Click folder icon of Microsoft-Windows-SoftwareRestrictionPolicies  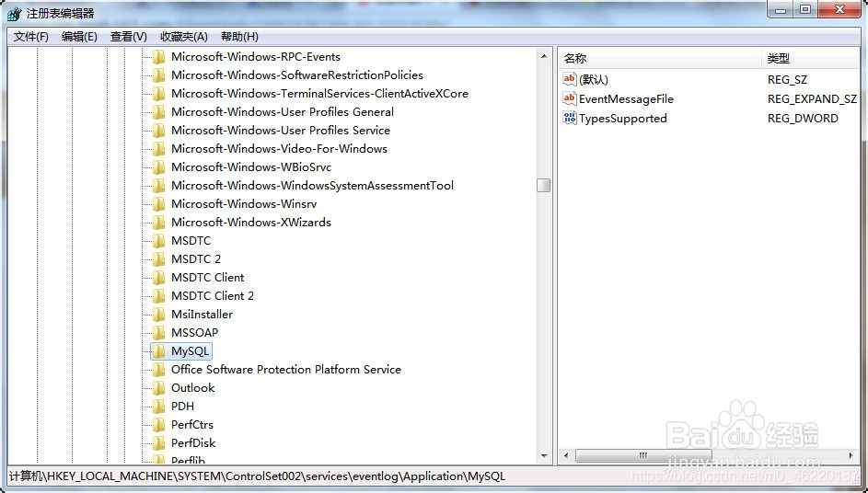point(159,75)
